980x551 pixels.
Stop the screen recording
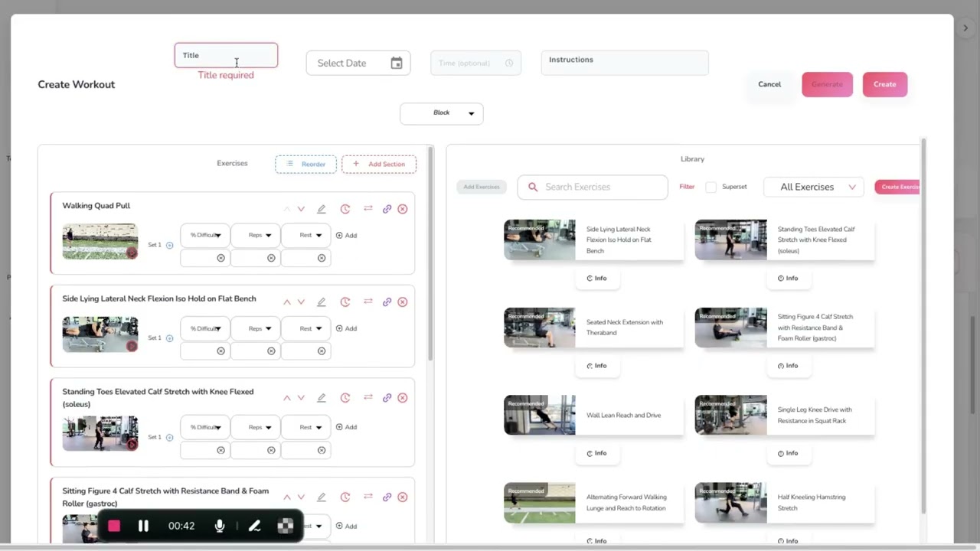(x=114, y=526)
